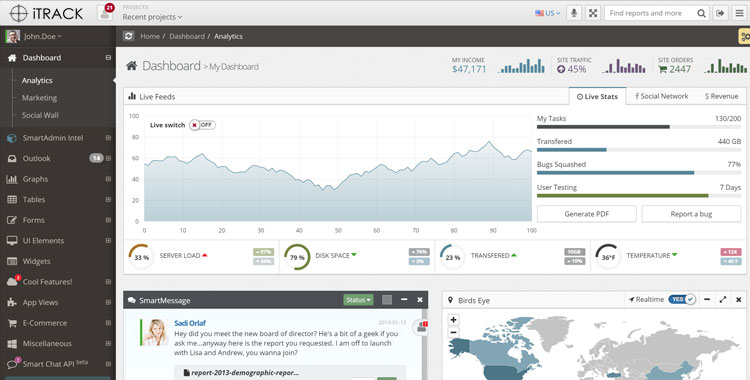The image size is (750, 380).
Task: Select Social Wall in the sidebar
Action: pyautogui.click(x=40, y=115)
